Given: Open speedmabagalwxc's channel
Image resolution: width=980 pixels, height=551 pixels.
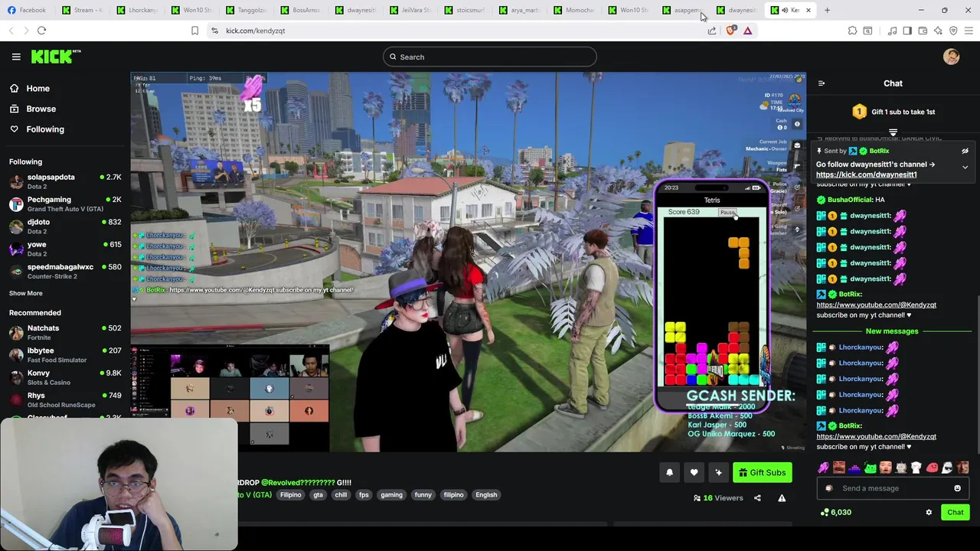Looking at the screenshot, I should [65, 271].
